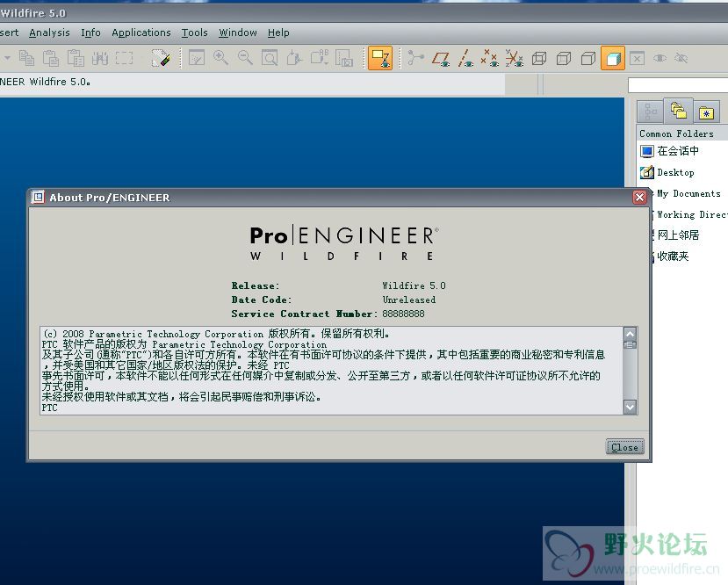
Task: Click the model tree branch icon
Action: (415, 58)
